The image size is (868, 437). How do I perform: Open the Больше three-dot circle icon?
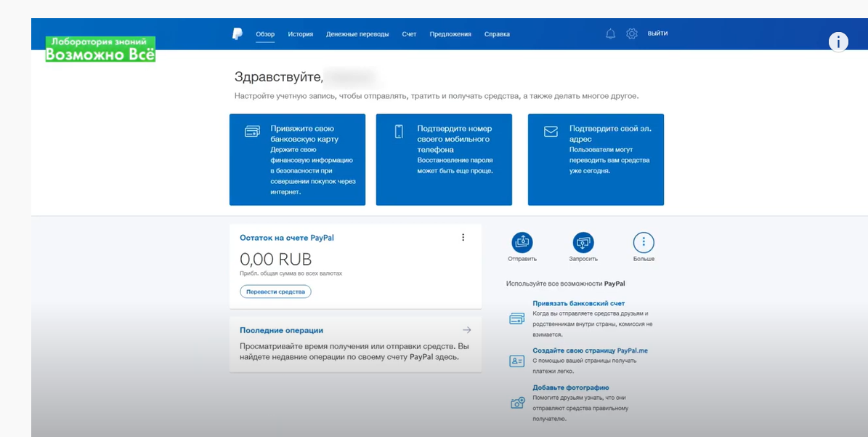644,243
